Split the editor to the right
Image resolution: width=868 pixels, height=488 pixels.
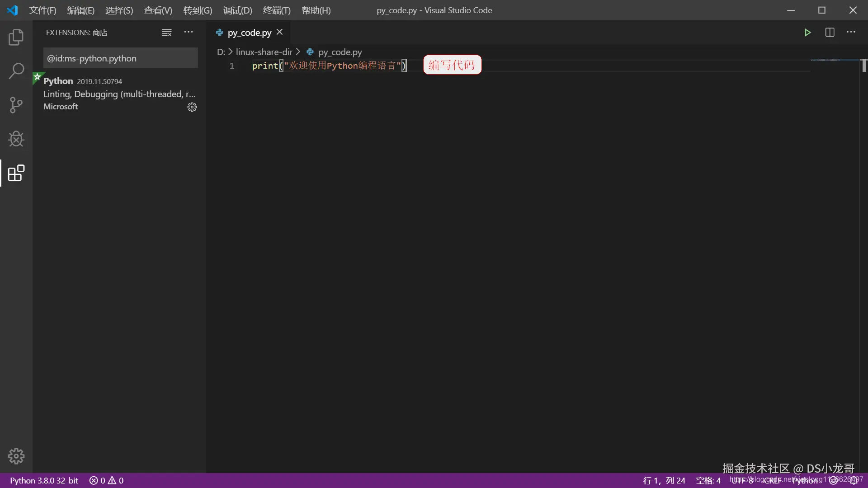click(830, 33)
